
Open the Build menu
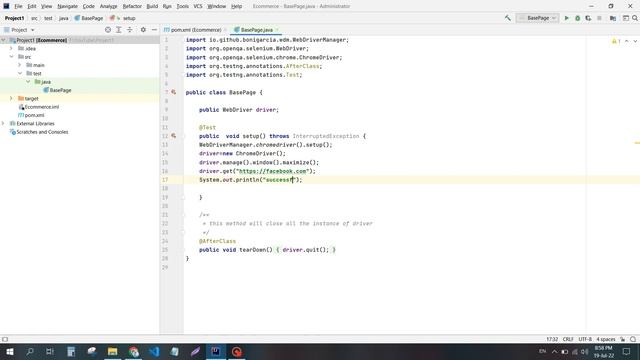pyautogui.click(x=152, y=6)
